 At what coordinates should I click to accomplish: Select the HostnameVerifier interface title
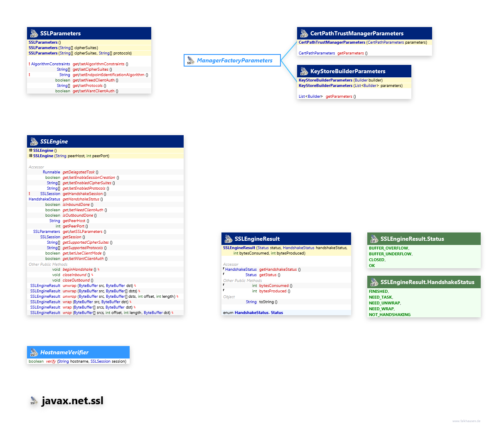click(64, 352)
